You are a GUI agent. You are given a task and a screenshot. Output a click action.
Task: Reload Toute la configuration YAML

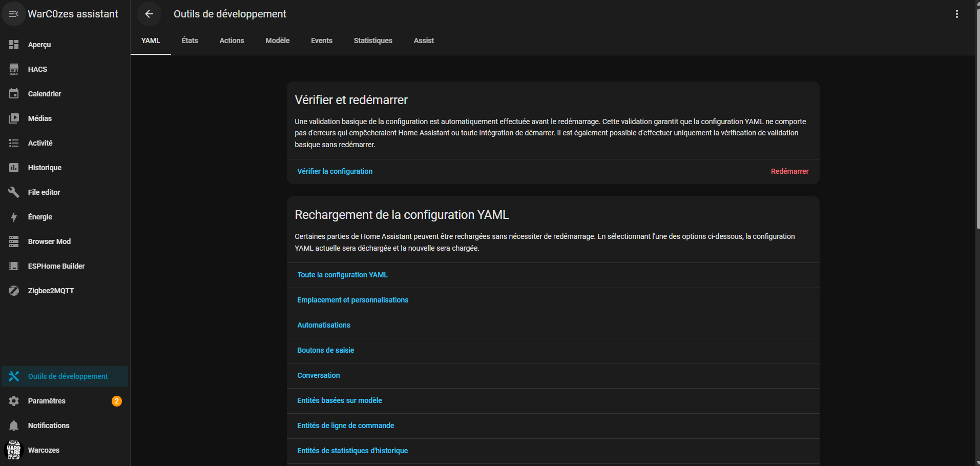coord(342,275)
